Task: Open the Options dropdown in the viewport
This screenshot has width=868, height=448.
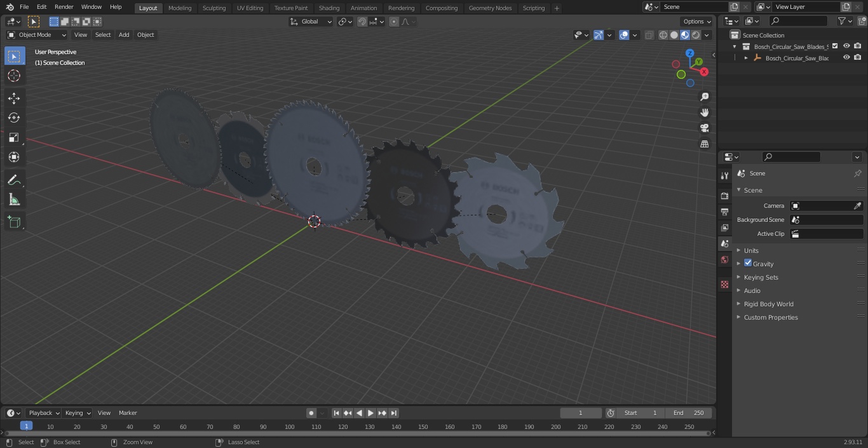Action: tap(697, 22)
